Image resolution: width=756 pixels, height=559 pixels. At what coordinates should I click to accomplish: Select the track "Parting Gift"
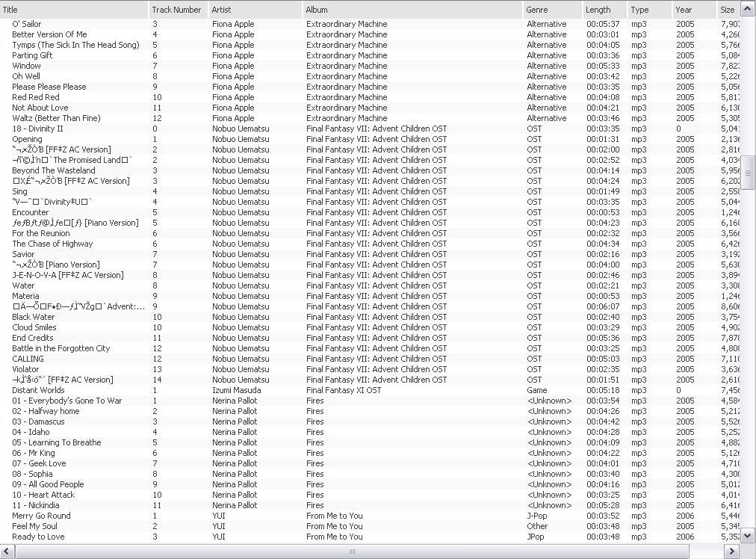32,55
